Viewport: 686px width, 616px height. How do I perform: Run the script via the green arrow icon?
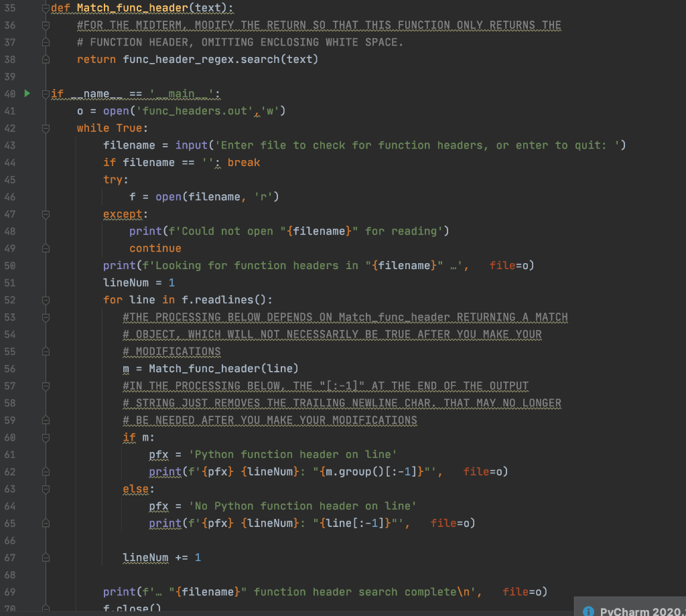(27, 94)
